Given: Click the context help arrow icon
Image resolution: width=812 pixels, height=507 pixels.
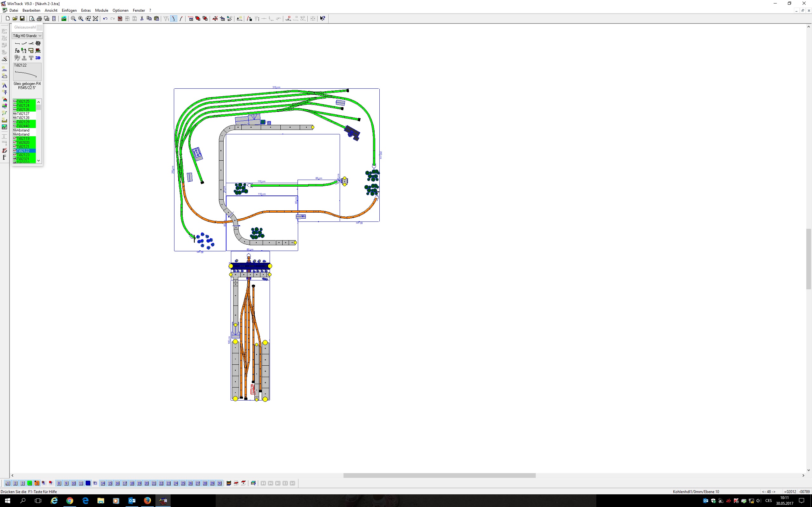Looking at the screenshot, I should pyautogui.click(x=323, y=18).
